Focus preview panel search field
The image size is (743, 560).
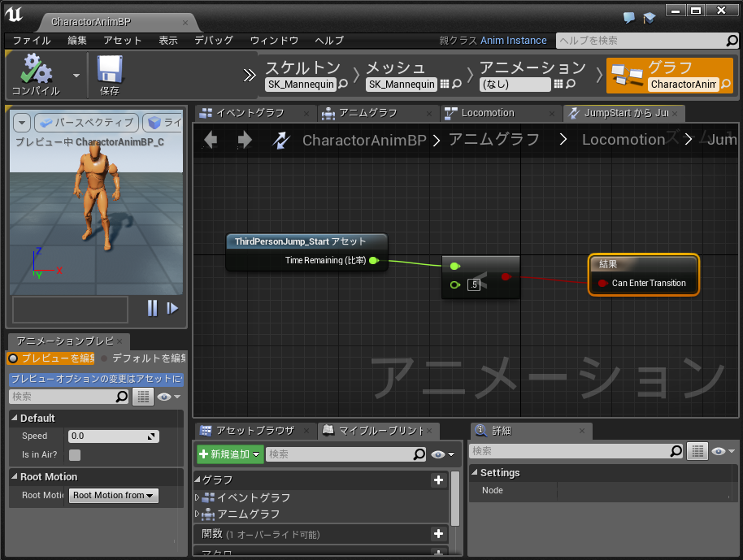(69, 397)
